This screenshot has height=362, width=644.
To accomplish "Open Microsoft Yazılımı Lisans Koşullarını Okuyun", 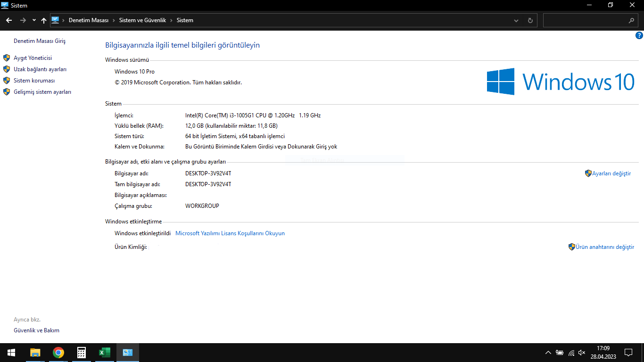I will point(230,233).
